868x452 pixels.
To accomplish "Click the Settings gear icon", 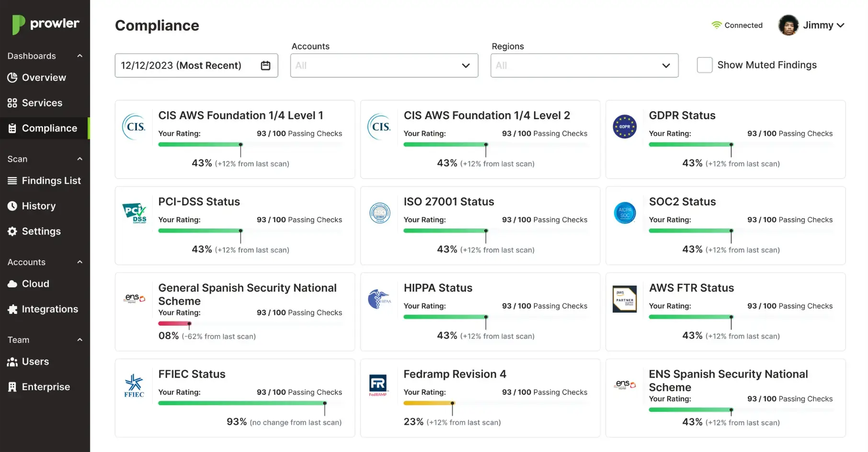I will [12, 231].
